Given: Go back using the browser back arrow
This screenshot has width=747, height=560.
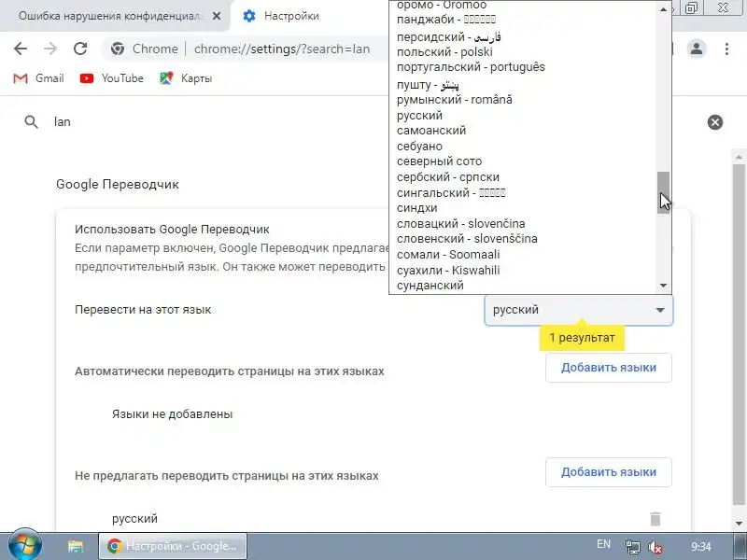Looking at the screenshot, I should pos(21,49).
